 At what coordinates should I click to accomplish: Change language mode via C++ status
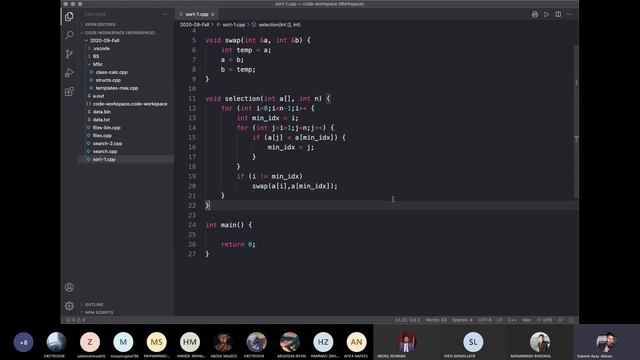pyautogui.click(x=512, y=320)
